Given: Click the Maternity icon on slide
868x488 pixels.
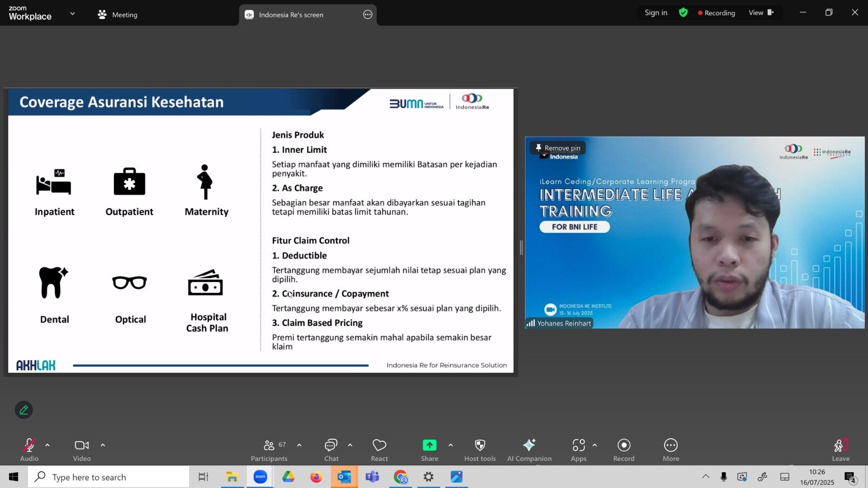Looking at the screenshot, I should (x=205, y=182).
